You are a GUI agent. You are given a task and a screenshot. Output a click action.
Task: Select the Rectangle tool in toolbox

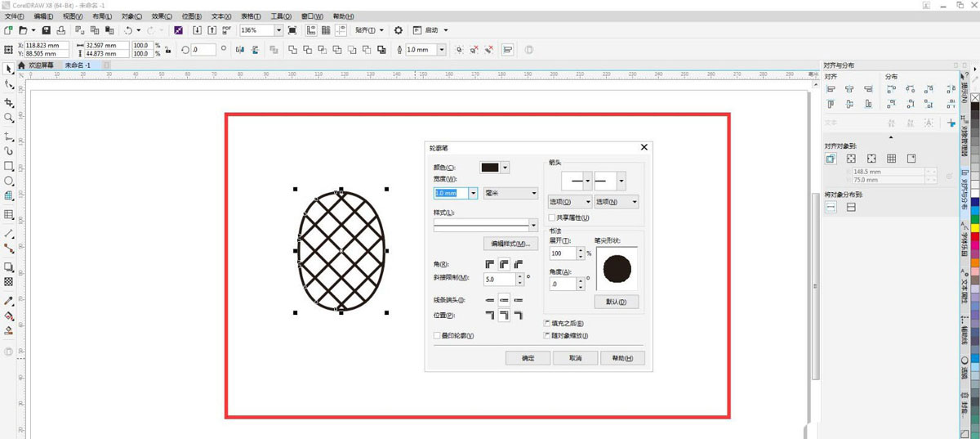(x=9, y=166)
